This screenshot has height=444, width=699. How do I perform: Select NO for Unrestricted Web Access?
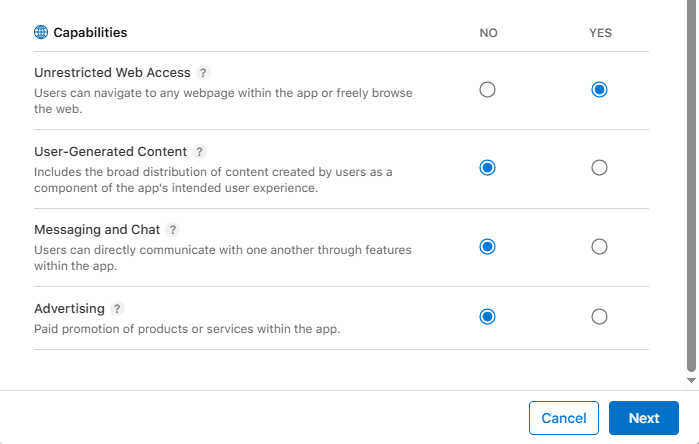click(x=487, y=90)
